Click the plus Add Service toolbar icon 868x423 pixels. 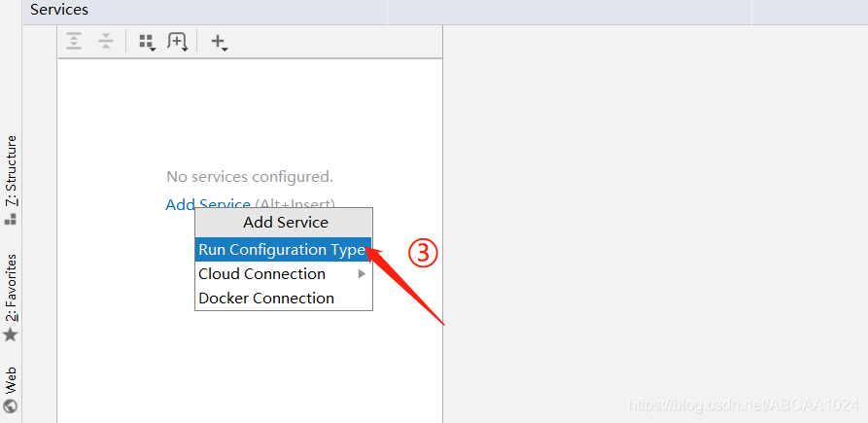[220, 42]
